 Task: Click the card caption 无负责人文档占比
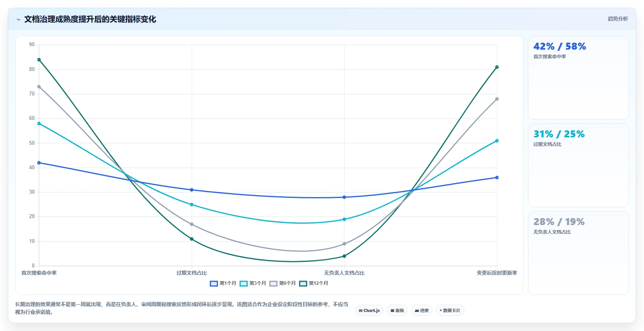point(552,232)
